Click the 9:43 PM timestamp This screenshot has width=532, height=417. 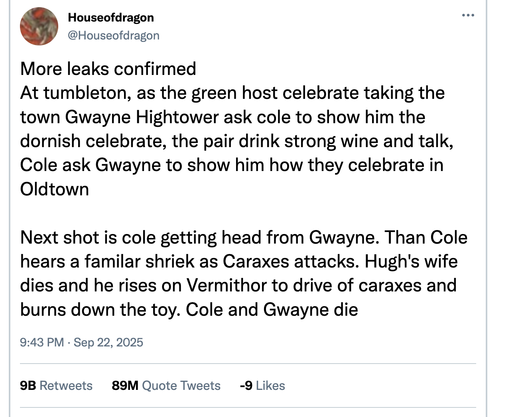pyautogui.click(x=42, y=342)
